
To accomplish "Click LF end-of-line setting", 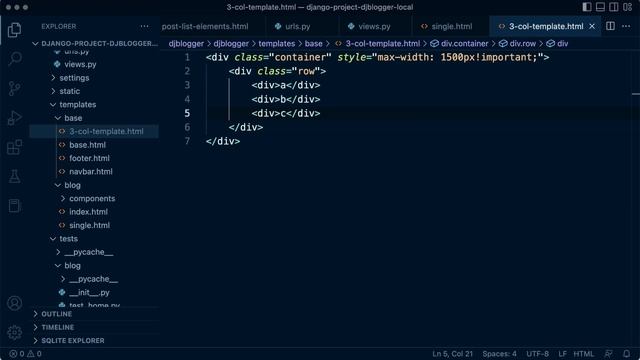I will [x=562, y=354].
